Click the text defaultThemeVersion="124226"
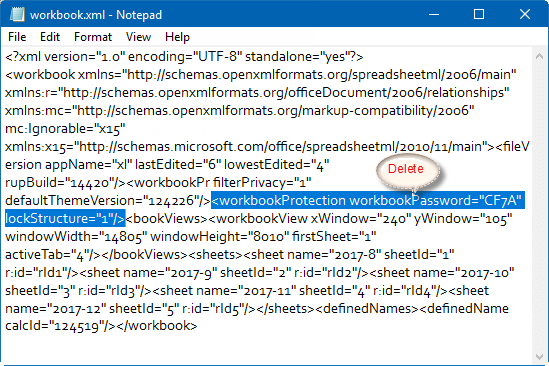549x366 pixels. click(103, 201)
